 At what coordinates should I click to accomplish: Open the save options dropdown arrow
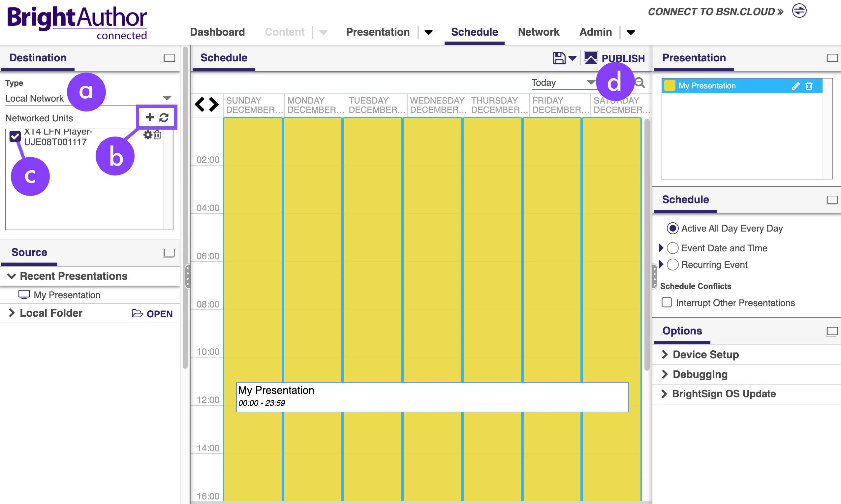573,58
